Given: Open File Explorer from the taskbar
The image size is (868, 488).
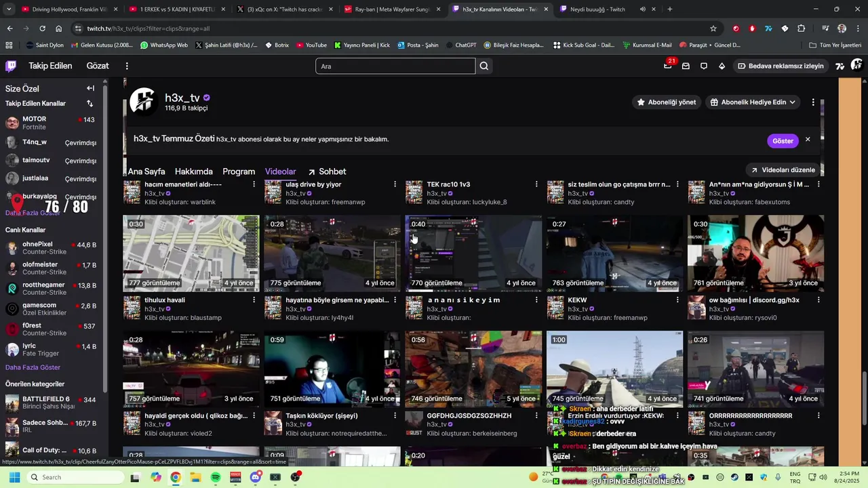Looking at the screenshot, I should [x=195, y=477].
